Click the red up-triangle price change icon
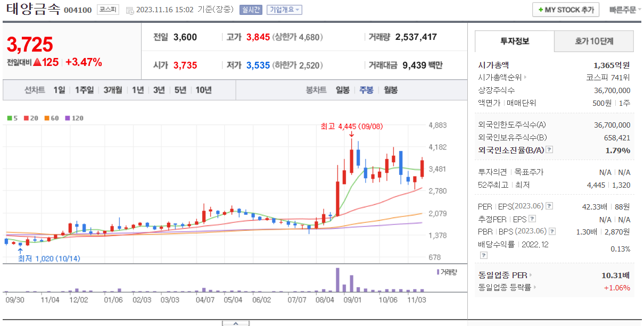The width and height of the screenshot is (644, 326). click(37, 62)
